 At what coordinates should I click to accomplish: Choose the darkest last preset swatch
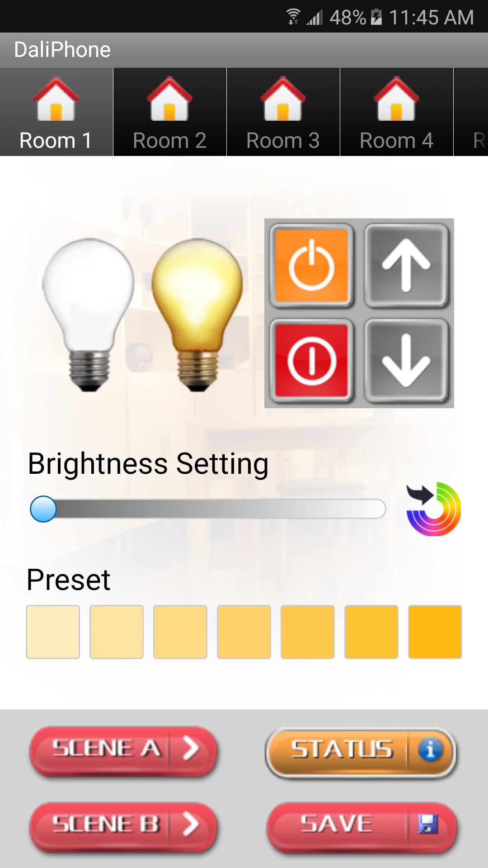pos(435,632)
